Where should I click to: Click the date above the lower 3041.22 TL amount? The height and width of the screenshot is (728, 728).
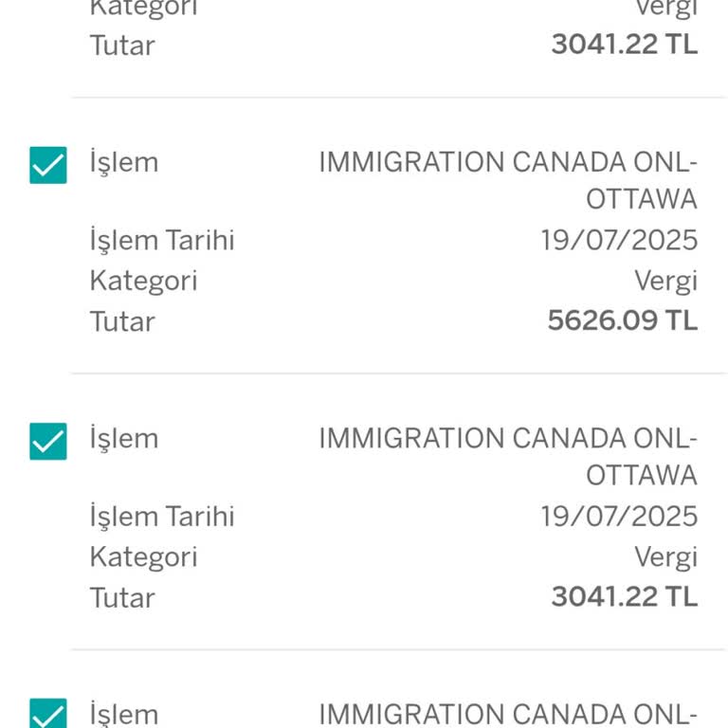pyautogui.click(x=619, y=516)
